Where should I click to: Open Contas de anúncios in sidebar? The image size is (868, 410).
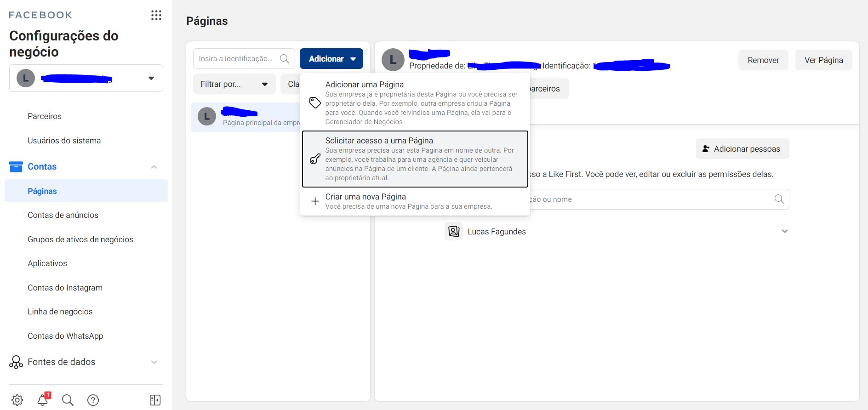pos(63,215)
